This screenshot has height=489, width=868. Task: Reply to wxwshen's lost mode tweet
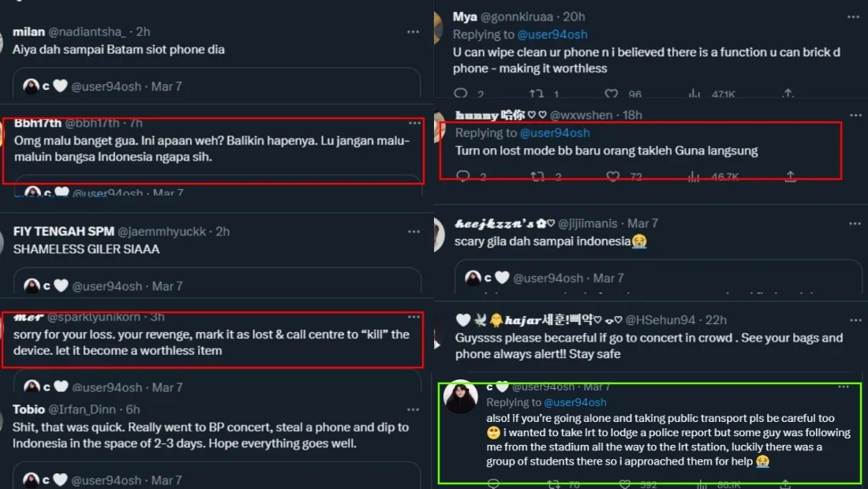(x=460, y=177)
